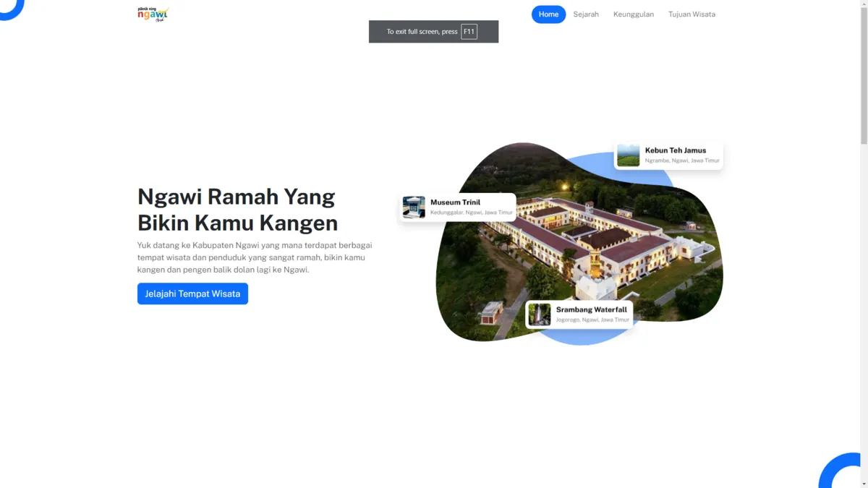Click the Srambang Waterfall title text

pyautogui.click(x=592, y=309)
